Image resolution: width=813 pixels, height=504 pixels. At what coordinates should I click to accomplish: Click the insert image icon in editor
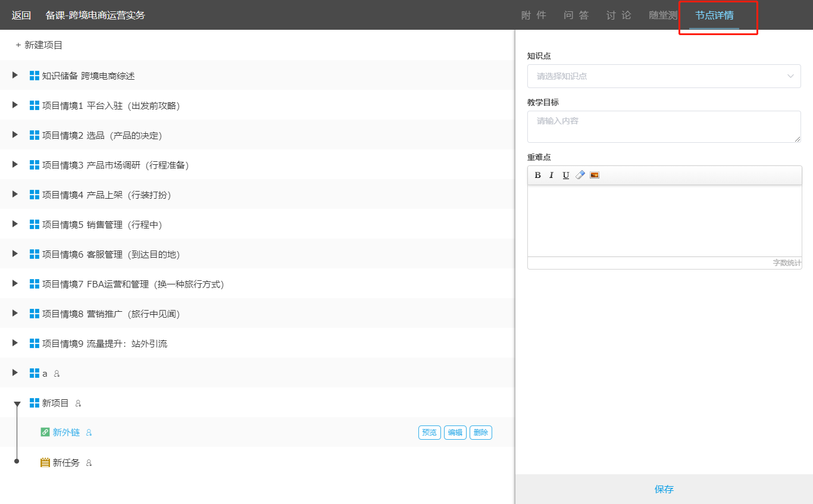(595, 175)
